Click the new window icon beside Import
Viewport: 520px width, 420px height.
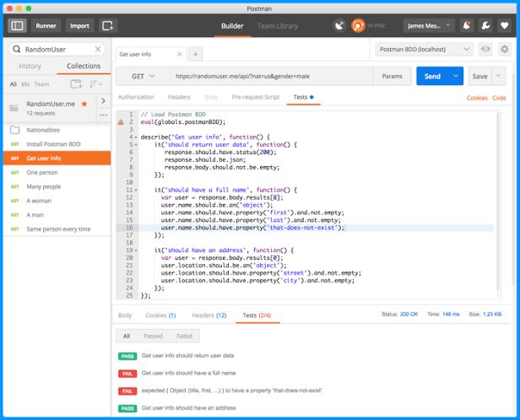[x=107, y=25]
